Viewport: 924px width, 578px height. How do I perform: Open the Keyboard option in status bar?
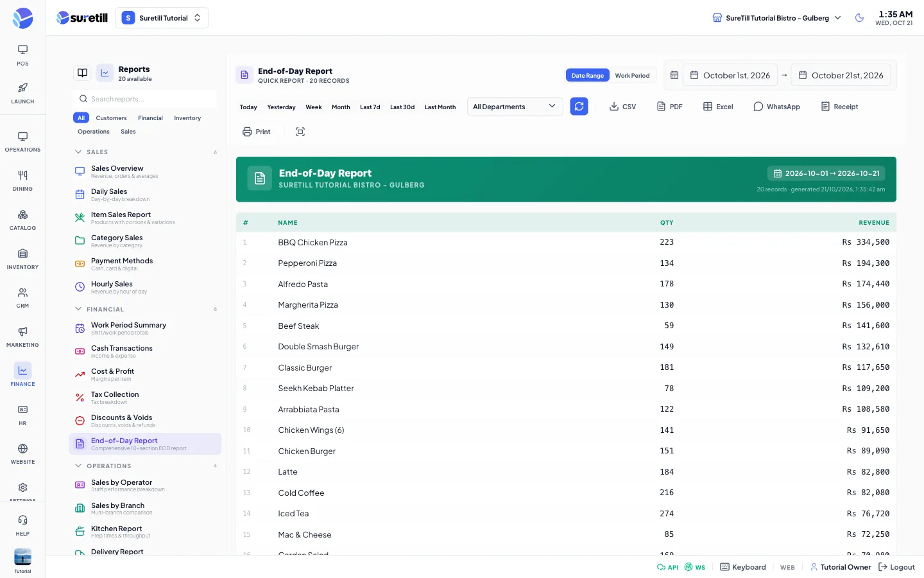click(x=743, y=567)
